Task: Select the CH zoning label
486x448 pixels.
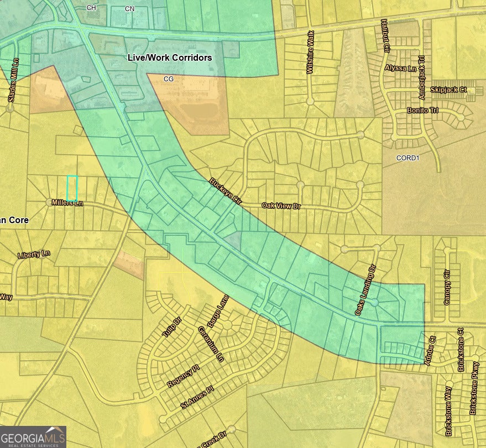Action: coord(91,8)
